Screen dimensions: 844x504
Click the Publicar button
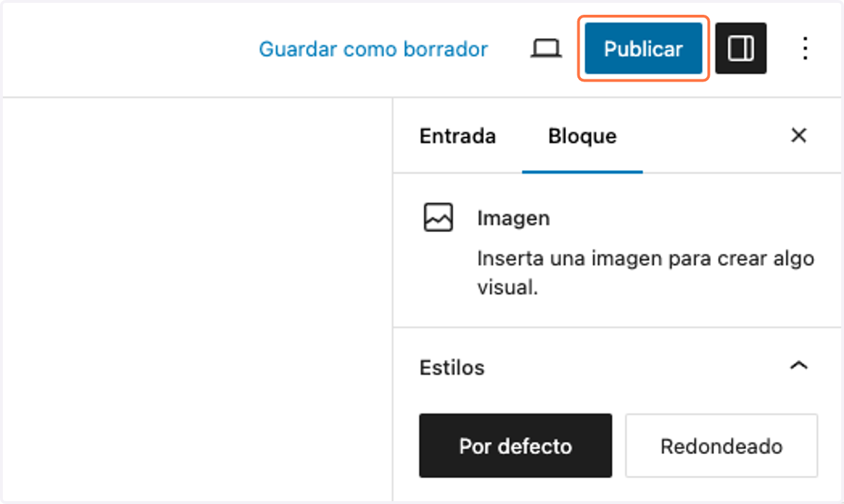644,49
